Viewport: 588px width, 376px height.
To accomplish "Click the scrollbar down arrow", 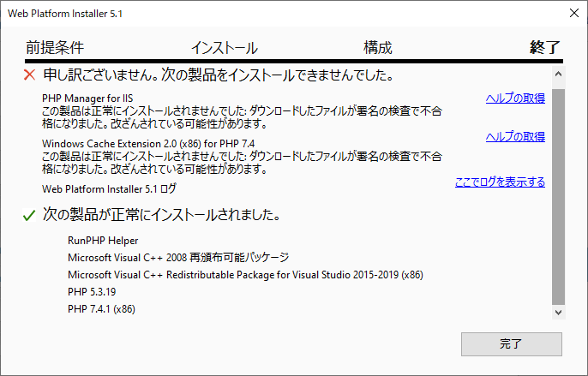I will point(558,313).
